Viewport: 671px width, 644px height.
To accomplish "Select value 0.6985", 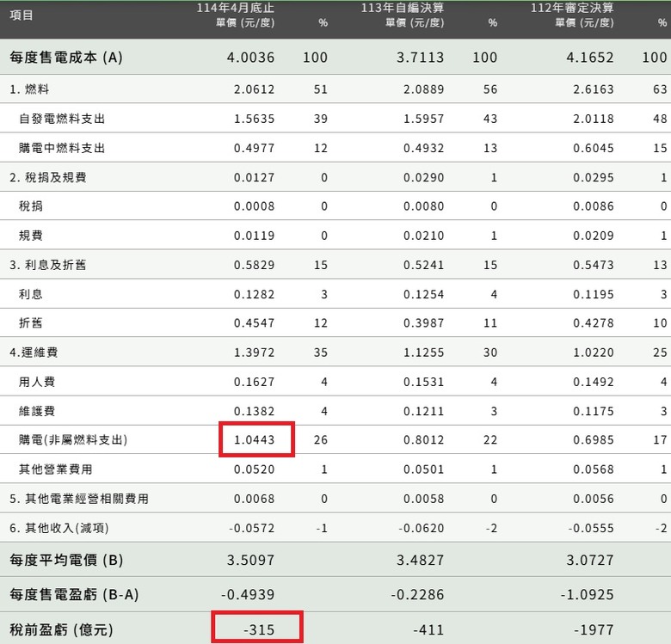I will coord(594,439).
